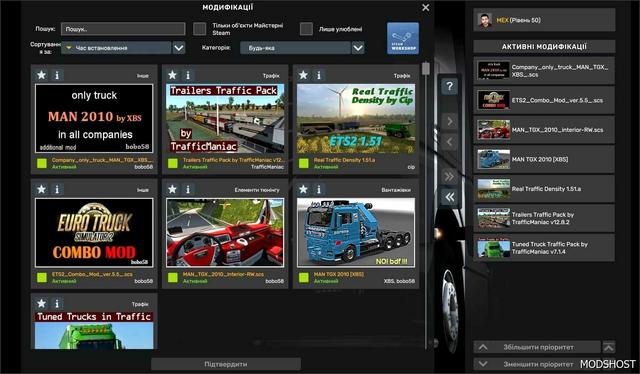Expand the category dropdown arrow

click(x=358, y=48)
